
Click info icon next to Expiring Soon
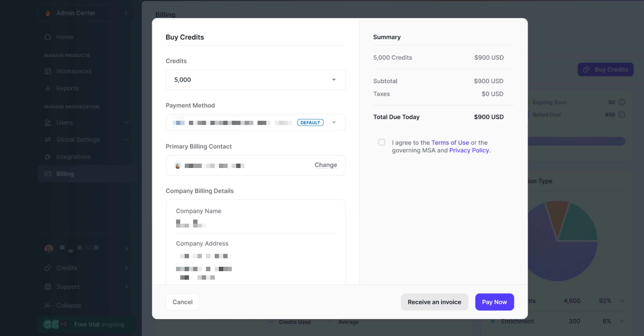621,102
